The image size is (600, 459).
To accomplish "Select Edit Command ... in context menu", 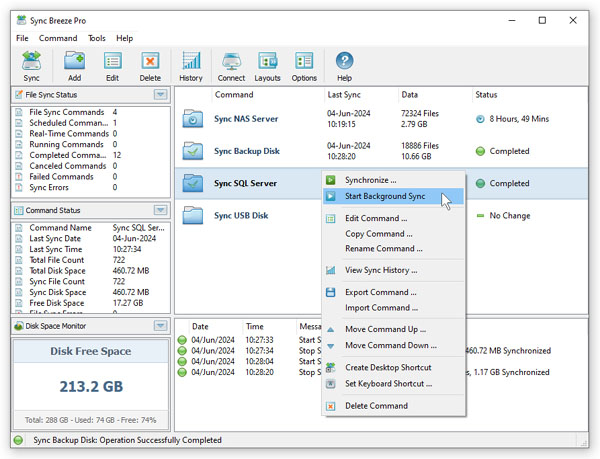I will 393,218.
